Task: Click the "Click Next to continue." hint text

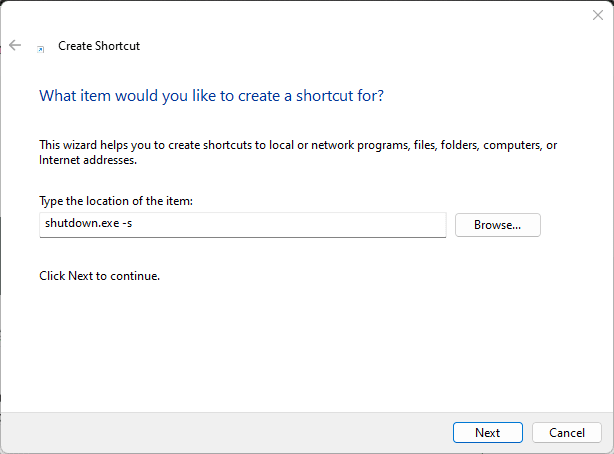Action: pos(99,275)
